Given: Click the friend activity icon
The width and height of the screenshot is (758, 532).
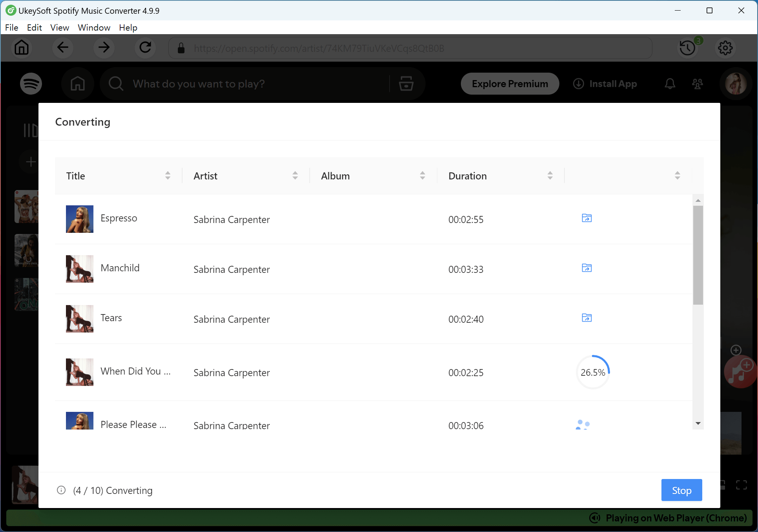Looking at the screenshot, I should [698, 84].
